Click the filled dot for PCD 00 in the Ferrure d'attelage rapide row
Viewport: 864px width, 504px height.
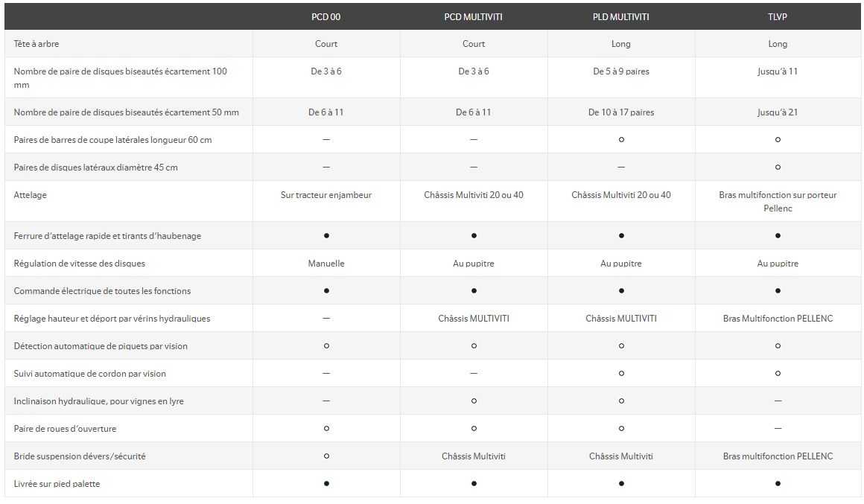tap(326, 236)
